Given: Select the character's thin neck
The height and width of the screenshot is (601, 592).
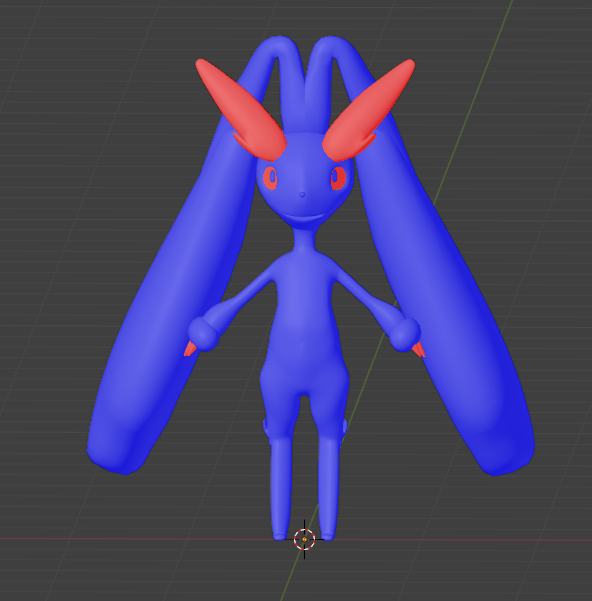Looking at the screenshot, I should pos(305,240).
